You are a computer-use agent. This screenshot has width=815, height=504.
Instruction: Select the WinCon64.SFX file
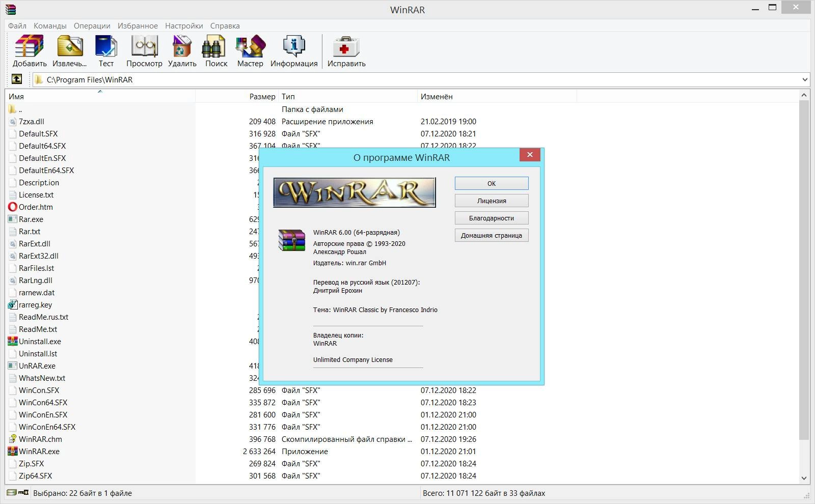point(43,402)
